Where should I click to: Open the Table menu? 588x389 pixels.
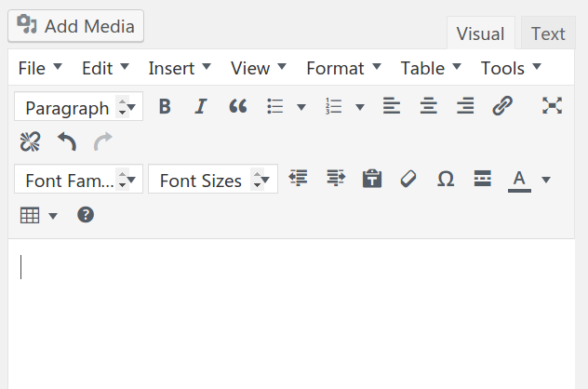(430, 68)
